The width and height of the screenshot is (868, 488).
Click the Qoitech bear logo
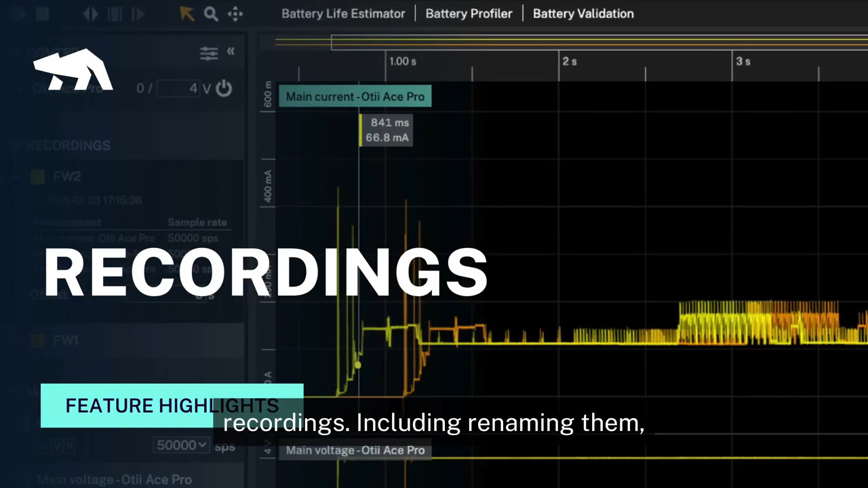coord(73,68)
